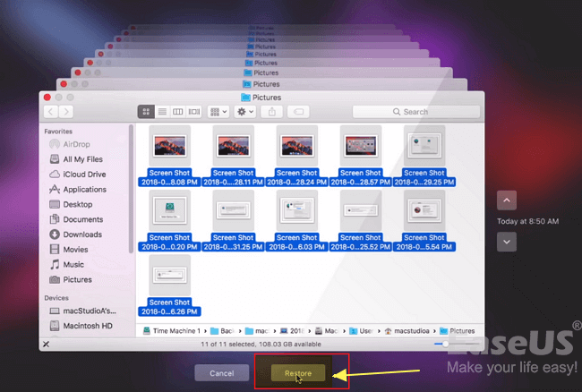Click the Cancel button
Viewport: 582px width, 392px height.
click(221, 371)
